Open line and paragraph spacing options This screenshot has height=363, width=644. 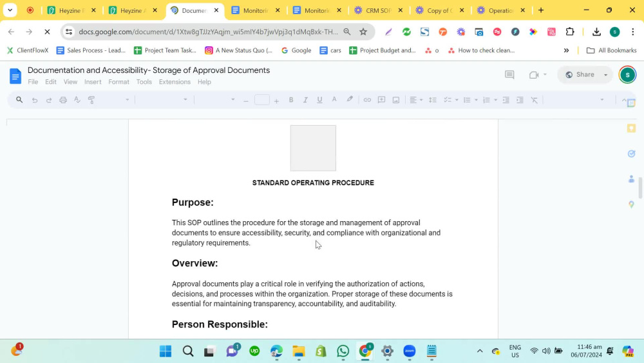433,100
